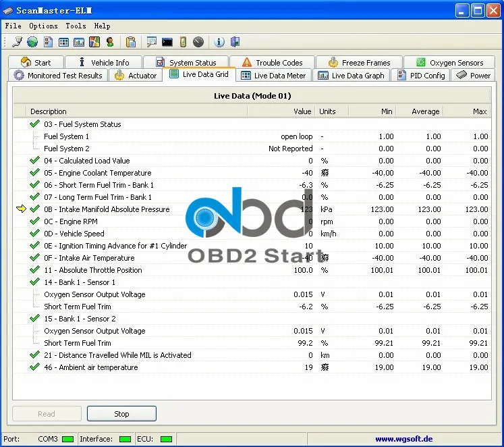Open the www.wgsoft.de link
504x447 pixels.
403,439
